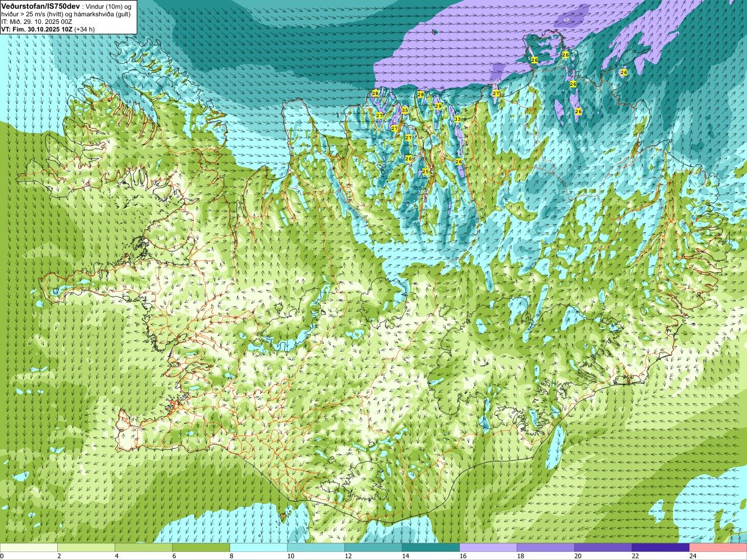Image resolution: width=747 pixels, height=560 pixels.
Task: Pick the 12–14 m/s teal legend swatch
Action: (373, 548)
